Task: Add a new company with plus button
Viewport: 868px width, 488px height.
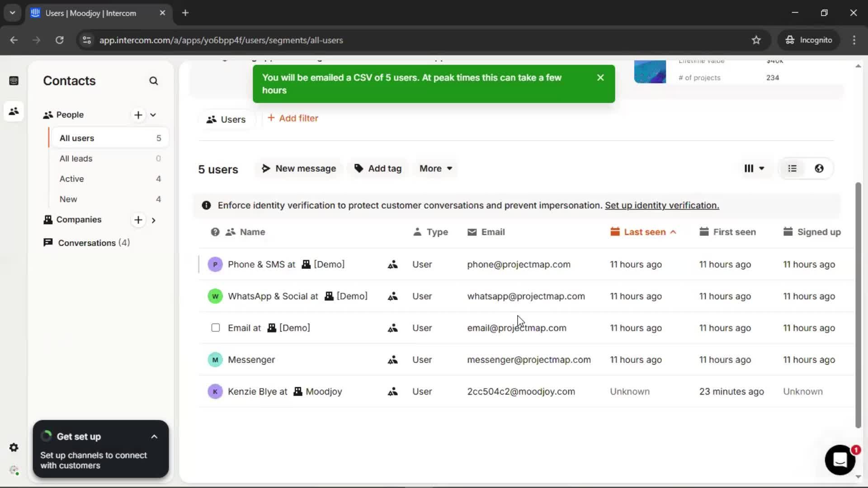Action: click(x=138, y=220)
